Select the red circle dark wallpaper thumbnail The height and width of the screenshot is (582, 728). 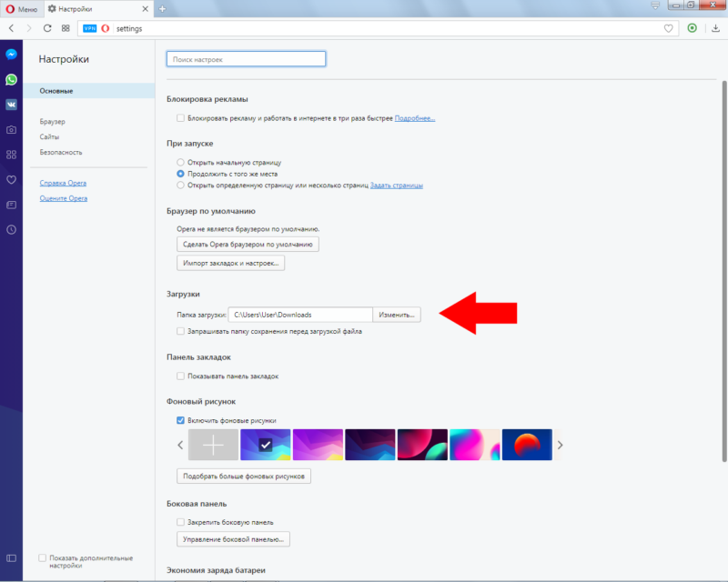click(422, 445)
